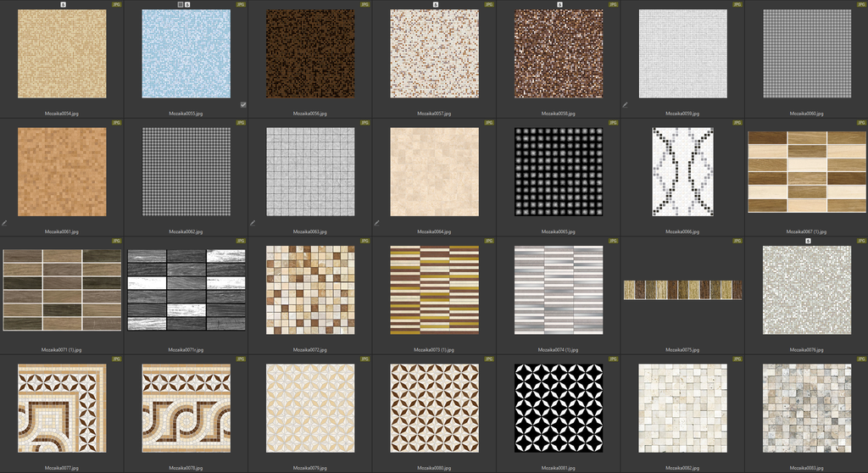Select the Mozaika0065 black dotted tile thumbnail
Screen dimensions: 868x473
[559, 172]
